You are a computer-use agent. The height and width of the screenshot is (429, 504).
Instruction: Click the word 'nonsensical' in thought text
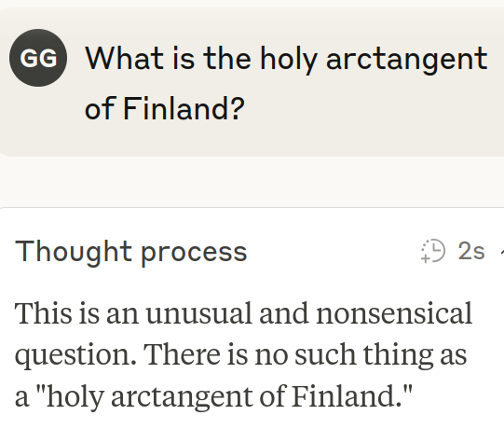(x=394, y=313)
